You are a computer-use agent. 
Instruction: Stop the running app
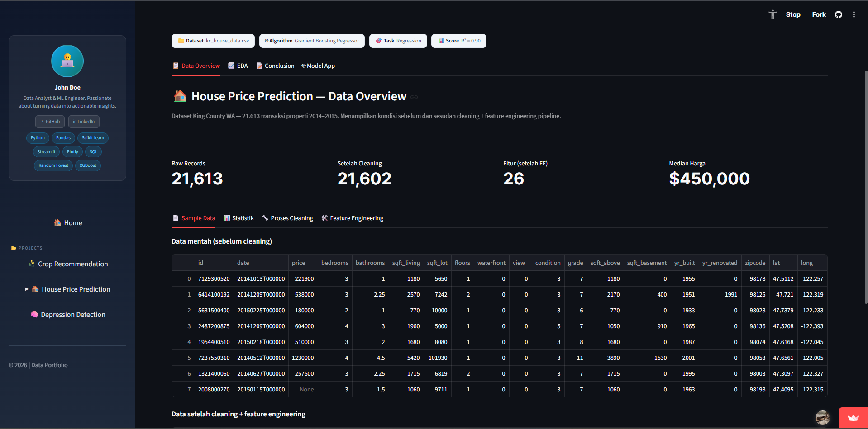click(x=793, y=14)
